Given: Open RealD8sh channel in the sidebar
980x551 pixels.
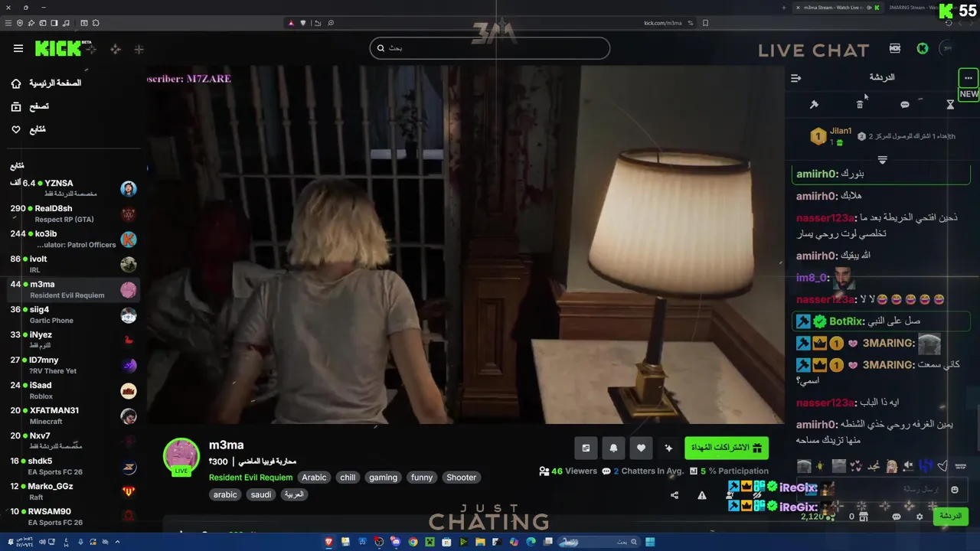Looking at the screenshot, I should point(73,213).
